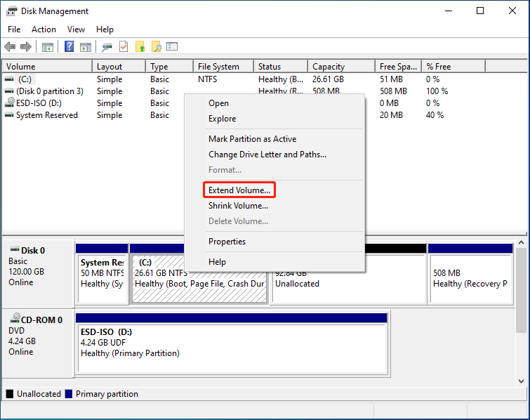
Task: Click the NTFS file system cell
Action: point(208,79)
